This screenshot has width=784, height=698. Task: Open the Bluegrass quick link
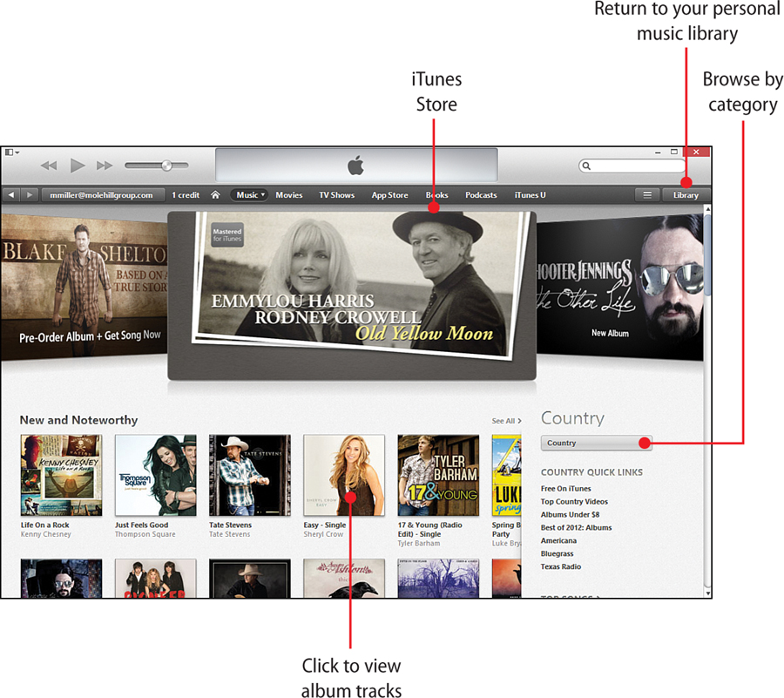click(x=557, y=553)
